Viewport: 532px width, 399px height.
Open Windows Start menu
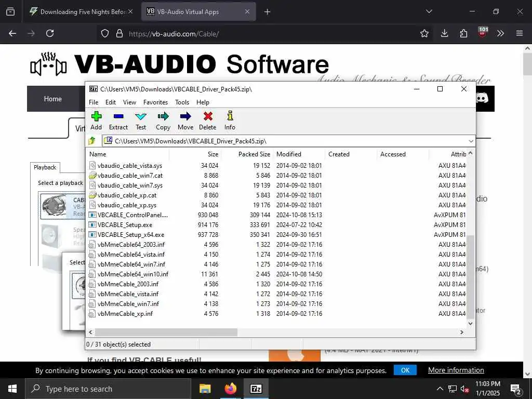tap(12, 389)
